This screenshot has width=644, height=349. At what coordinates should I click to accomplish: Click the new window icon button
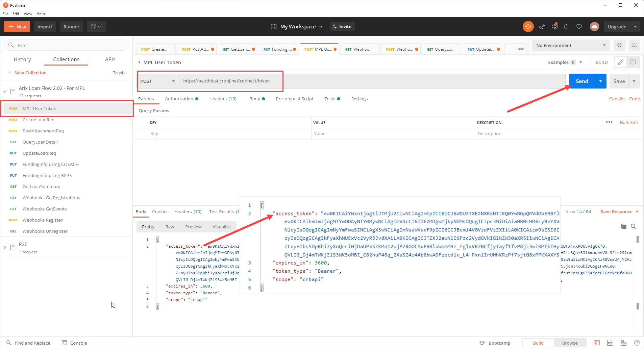tap(96, 27)
